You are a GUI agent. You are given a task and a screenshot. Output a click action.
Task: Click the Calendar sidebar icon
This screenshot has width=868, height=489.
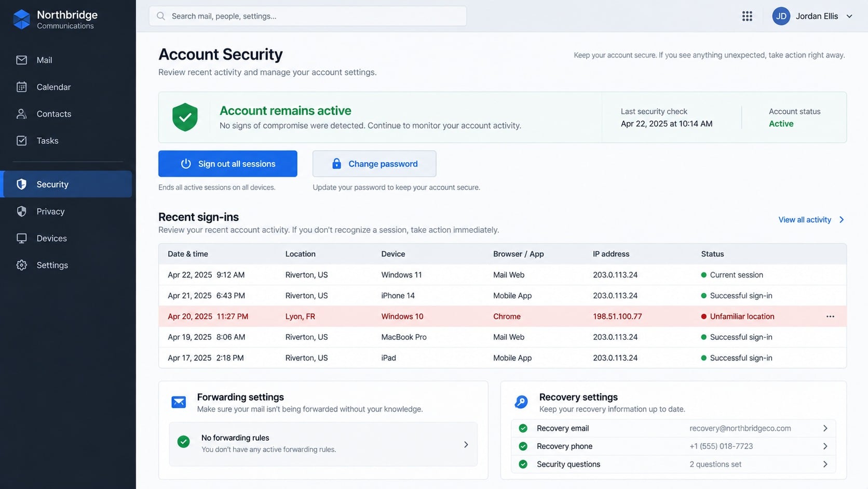(21, 87)
